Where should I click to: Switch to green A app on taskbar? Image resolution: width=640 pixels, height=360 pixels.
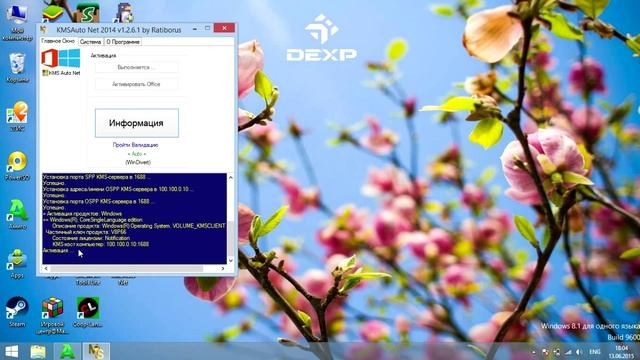67,351
